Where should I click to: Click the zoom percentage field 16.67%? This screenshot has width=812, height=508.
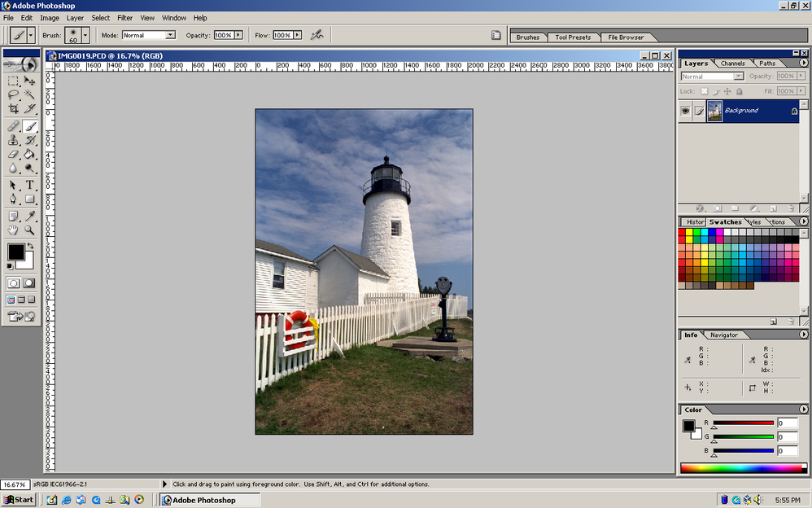coord(15,484)
